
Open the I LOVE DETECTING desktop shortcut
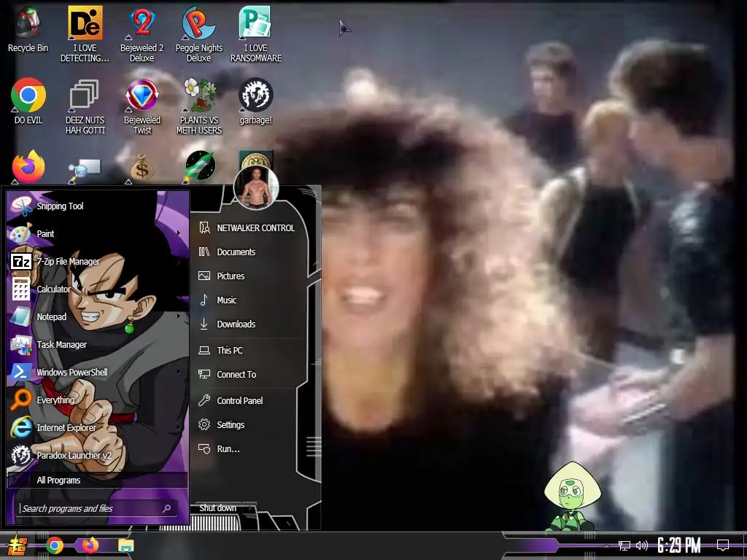pos(85,34)
